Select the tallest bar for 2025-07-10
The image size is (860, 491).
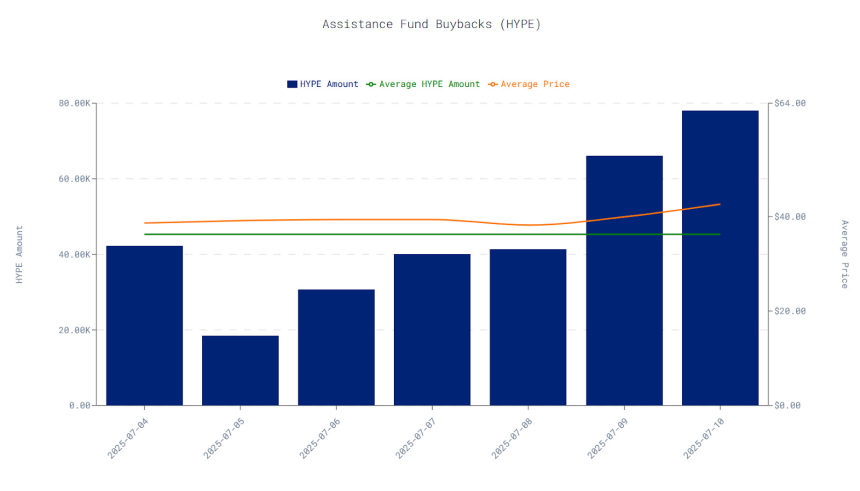pos(720,258)
